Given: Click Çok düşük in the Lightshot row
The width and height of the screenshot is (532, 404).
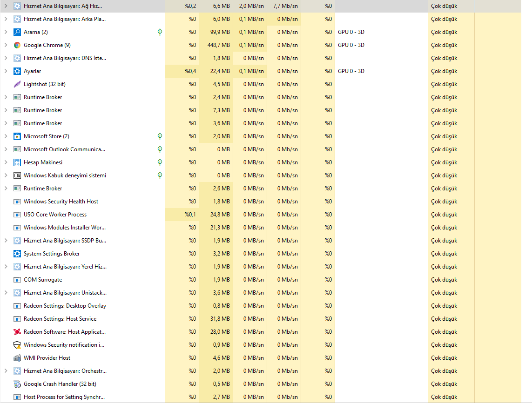Looking at the screenshot, I should click(x=444, y=84).
